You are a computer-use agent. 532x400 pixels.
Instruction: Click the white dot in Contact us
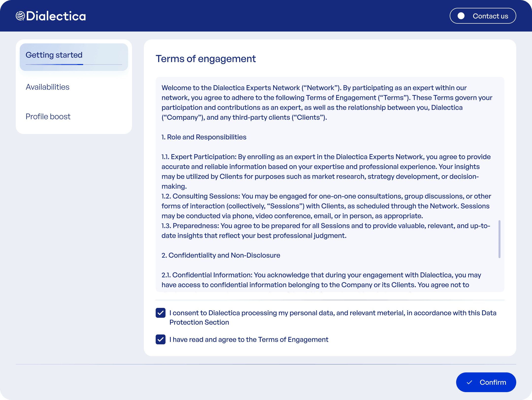pos(461,16)
